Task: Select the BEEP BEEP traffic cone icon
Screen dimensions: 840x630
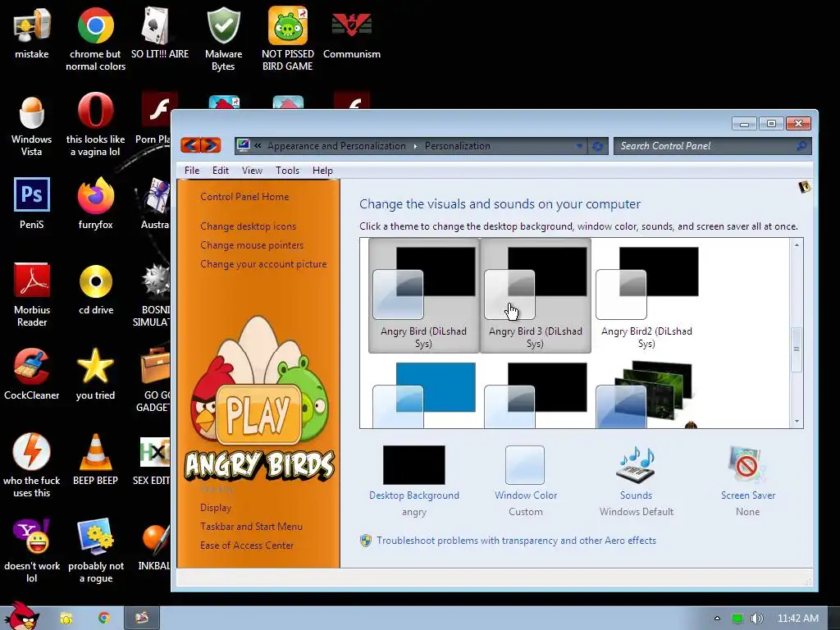Action: pyautogui.click(x=95, y=459)
